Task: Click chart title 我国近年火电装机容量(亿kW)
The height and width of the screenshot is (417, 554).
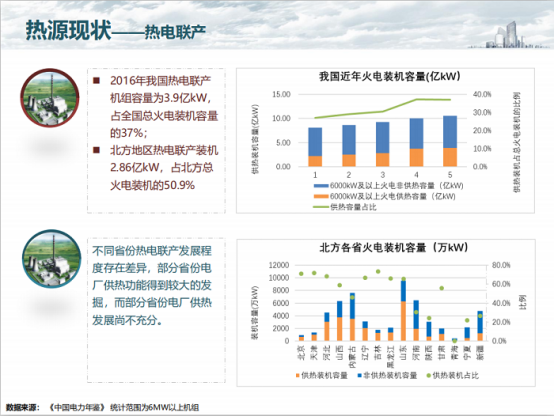Action: 389,76
